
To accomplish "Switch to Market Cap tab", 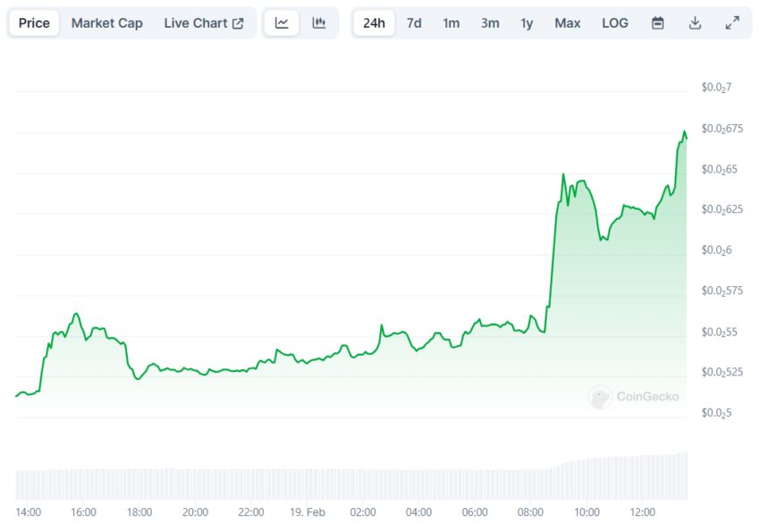I will tap(106, 23).
